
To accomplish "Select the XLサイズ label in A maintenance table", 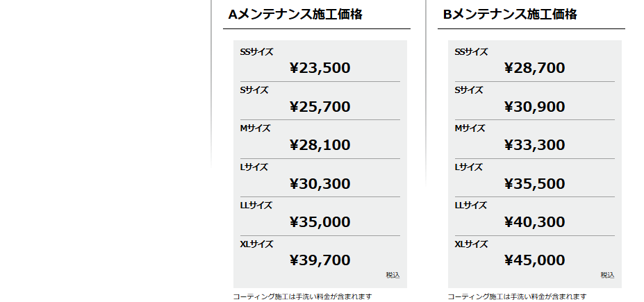I will pyautogui.click(x=256, y=244).
